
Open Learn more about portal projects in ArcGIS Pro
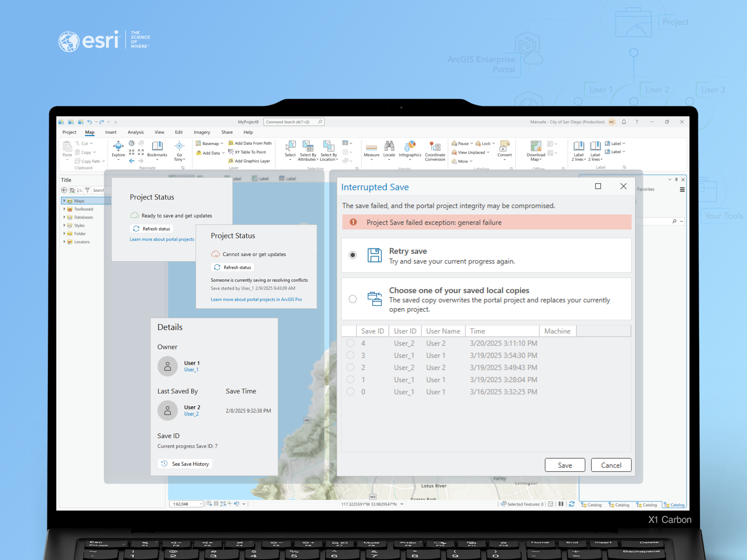pyautogui.click(x=256, y=299)
